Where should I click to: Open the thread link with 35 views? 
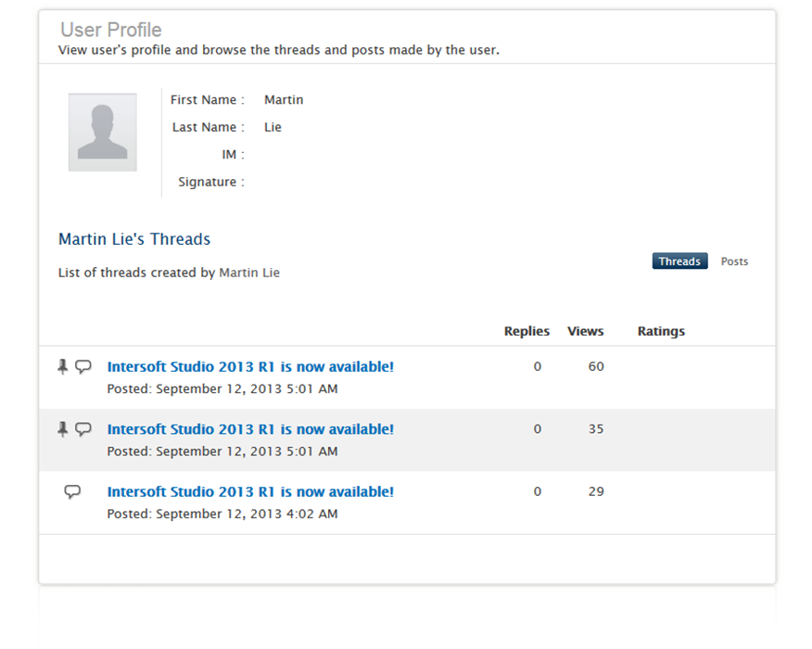[x=250, y=429]
